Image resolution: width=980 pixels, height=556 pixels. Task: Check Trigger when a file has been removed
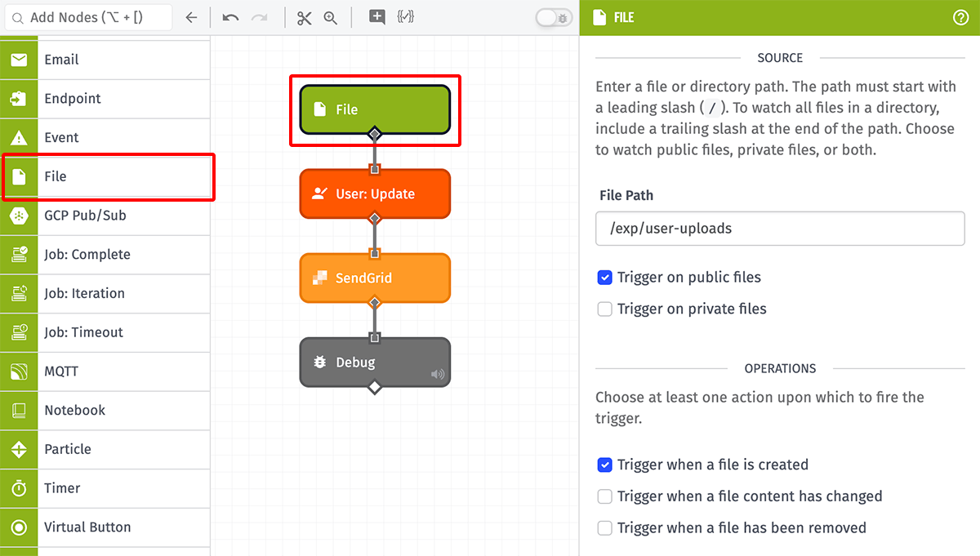605,527
